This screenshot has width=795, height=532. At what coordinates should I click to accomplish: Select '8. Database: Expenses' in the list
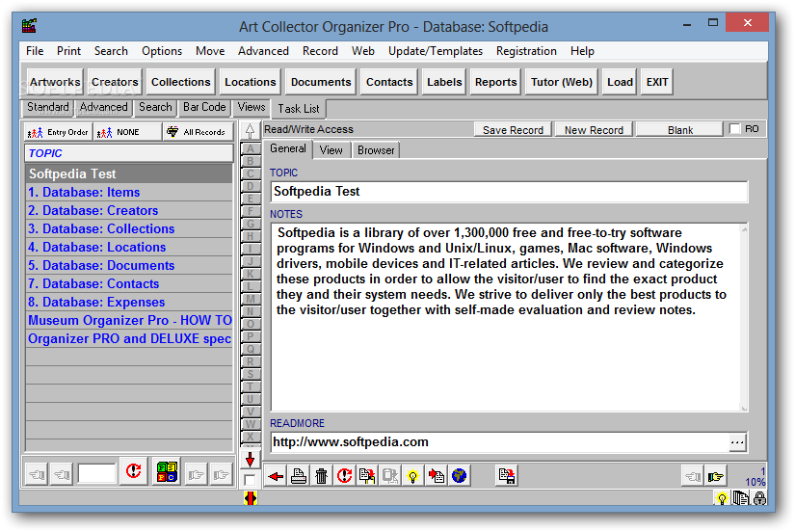(x=129, y=302)
